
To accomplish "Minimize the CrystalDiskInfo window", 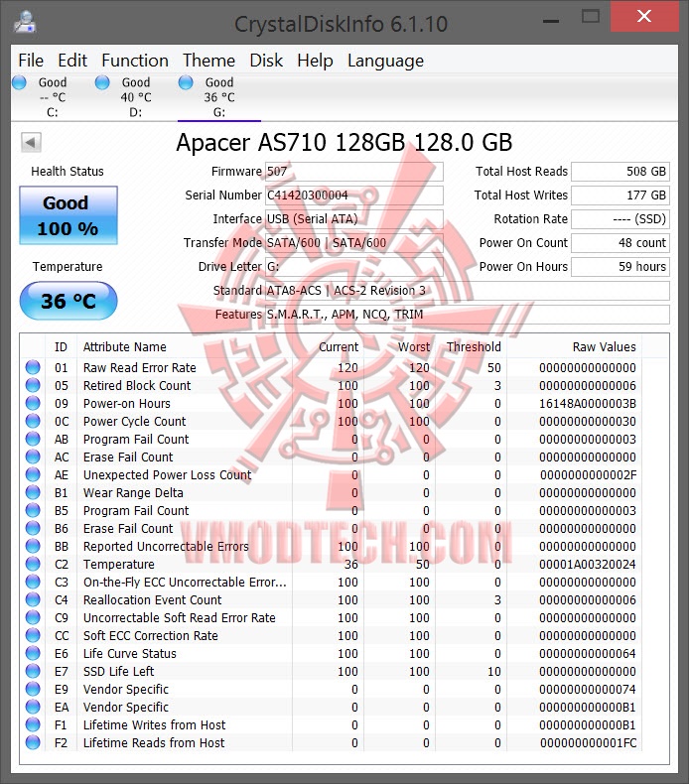I will coord(551,21).
